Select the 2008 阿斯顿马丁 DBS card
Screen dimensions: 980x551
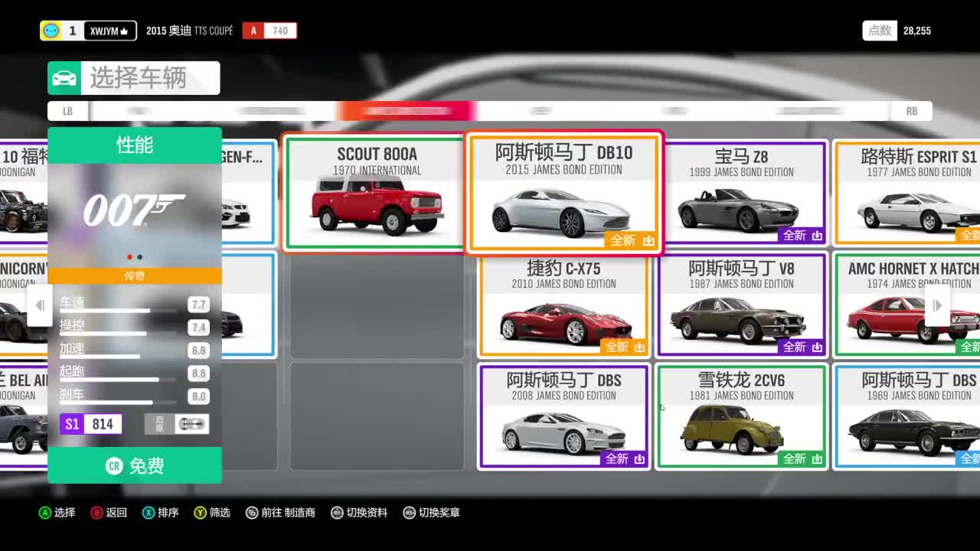coord(563,417)
